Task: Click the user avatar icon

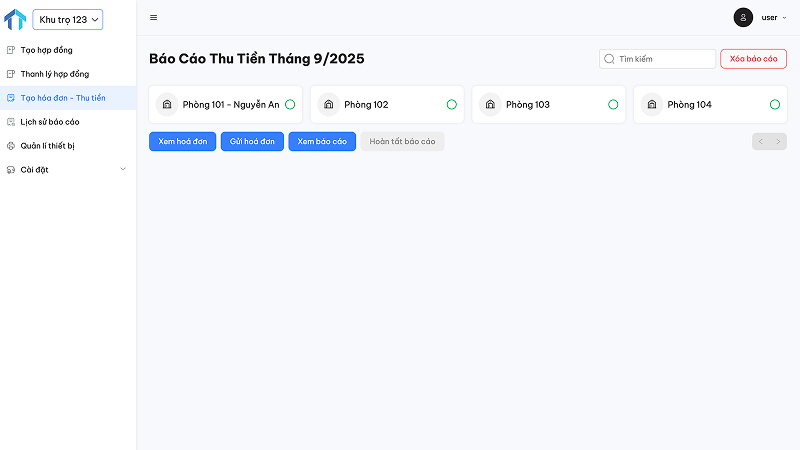Action: coord(743,18)
